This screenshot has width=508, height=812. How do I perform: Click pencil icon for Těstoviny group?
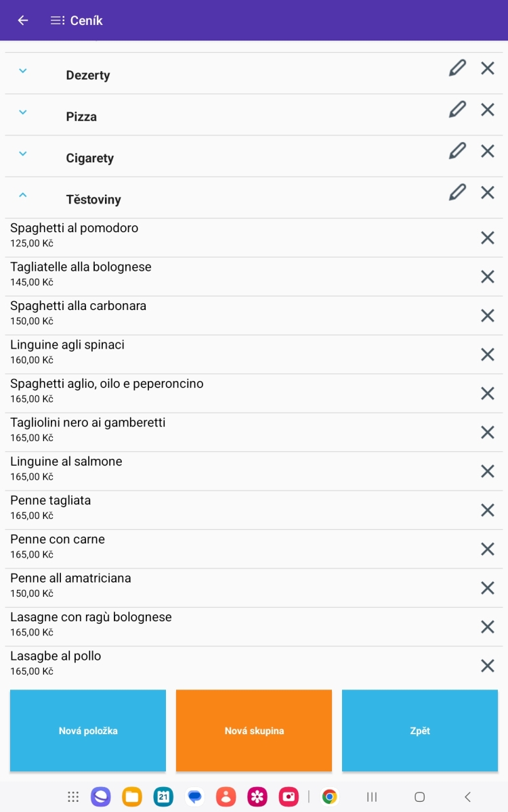pyautogui.click(x=457, y=192)
